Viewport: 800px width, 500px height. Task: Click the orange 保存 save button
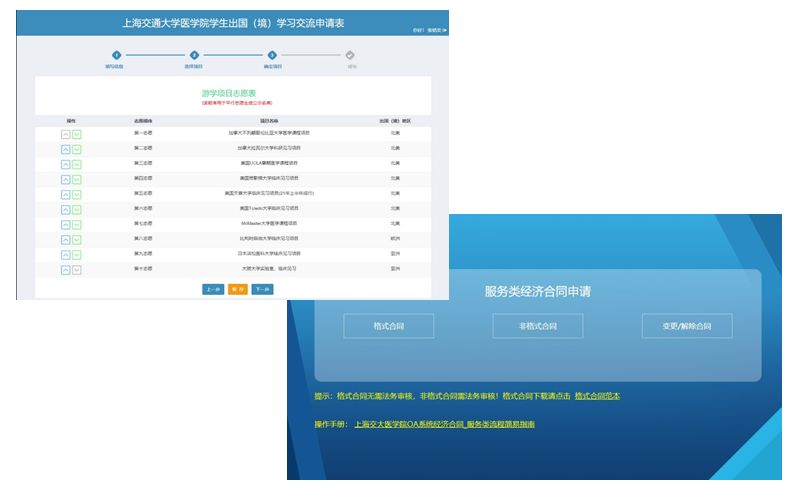pos(238,289)
